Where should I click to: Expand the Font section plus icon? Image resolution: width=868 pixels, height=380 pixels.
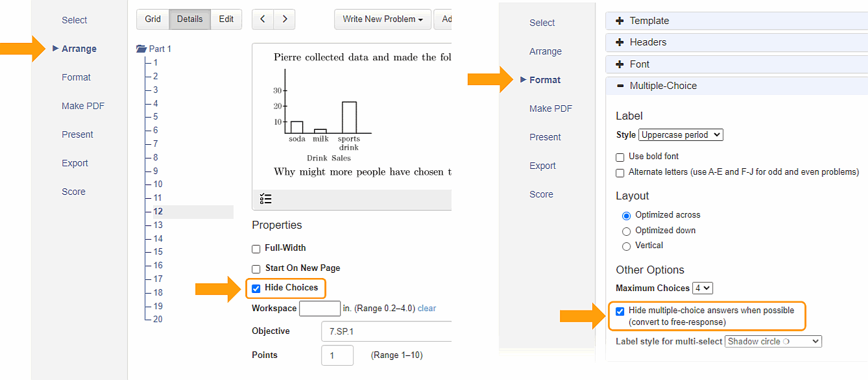(620, 64)
